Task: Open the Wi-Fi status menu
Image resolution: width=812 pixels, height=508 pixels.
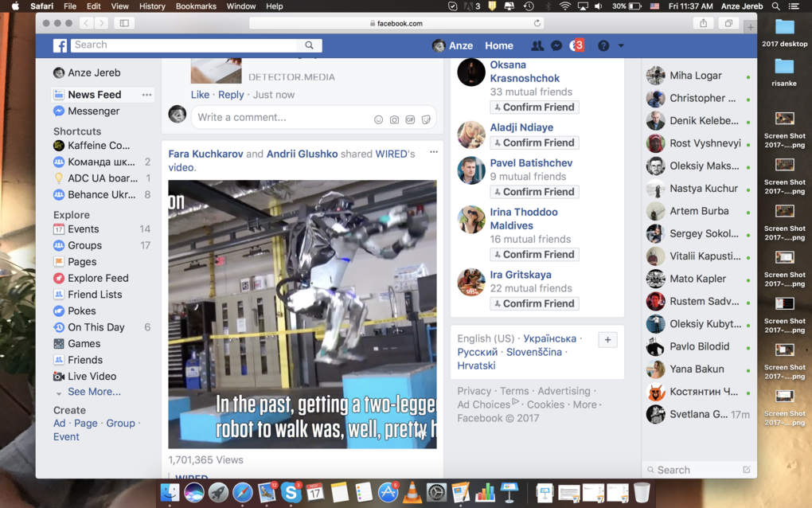Action: 565,6
